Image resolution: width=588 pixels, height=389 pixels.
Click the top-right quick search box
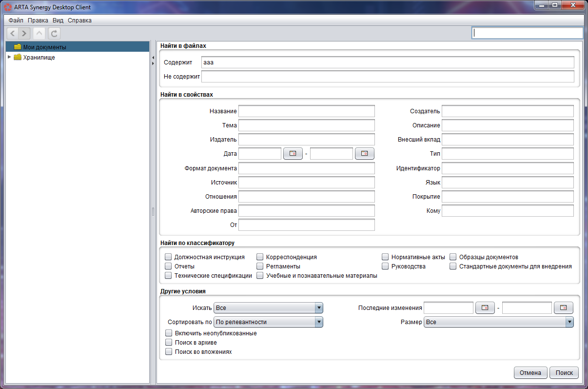[x=527, y=33]
